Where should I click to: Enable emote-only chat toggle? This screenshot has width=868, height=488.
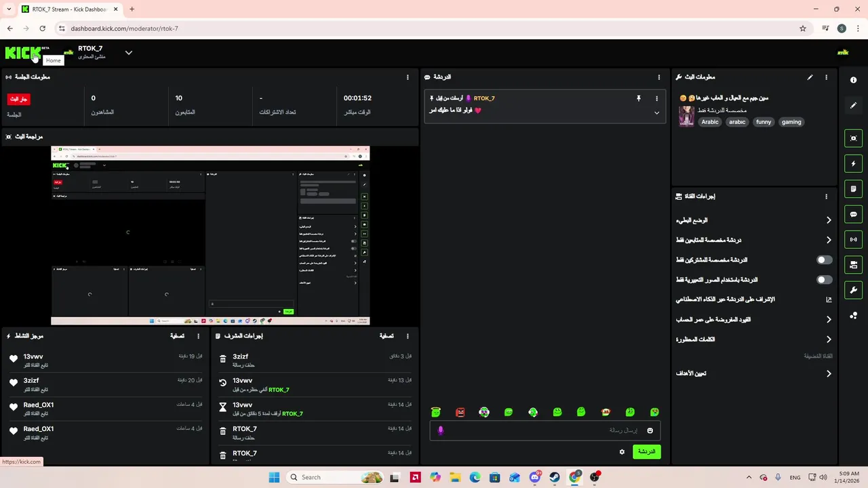[x=824, y=280]
